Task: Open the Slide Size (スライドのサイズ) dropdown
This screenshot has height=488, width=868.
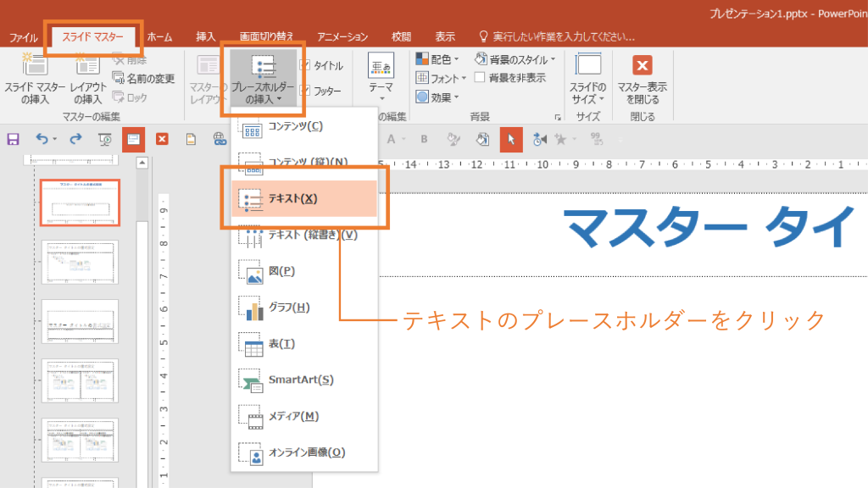Action: tap(588, 79)
